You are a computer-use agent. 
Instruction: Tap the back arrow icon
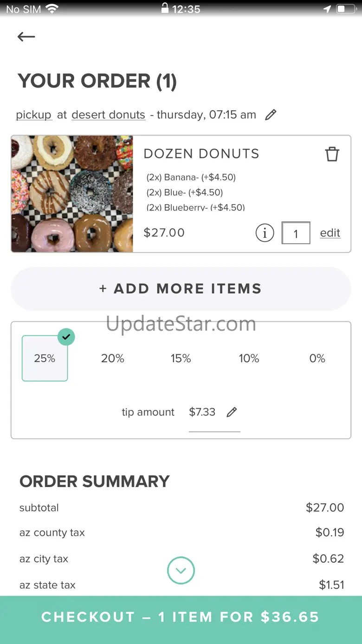click(x=26, y=37)
